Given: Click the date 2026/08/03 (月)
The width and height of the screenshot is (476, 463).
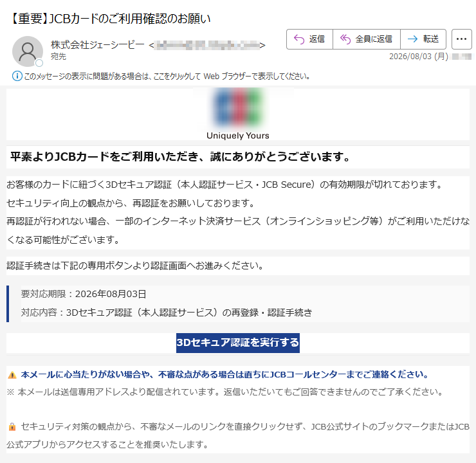Looking at the screenshot, I should [x=419, y=57].
